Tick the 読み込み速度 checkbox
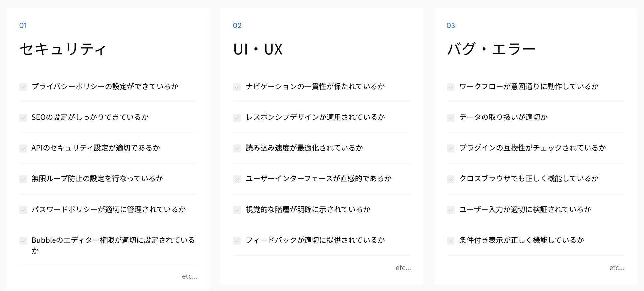Screen dimensions: 644x291 click(x=237, y=148)
